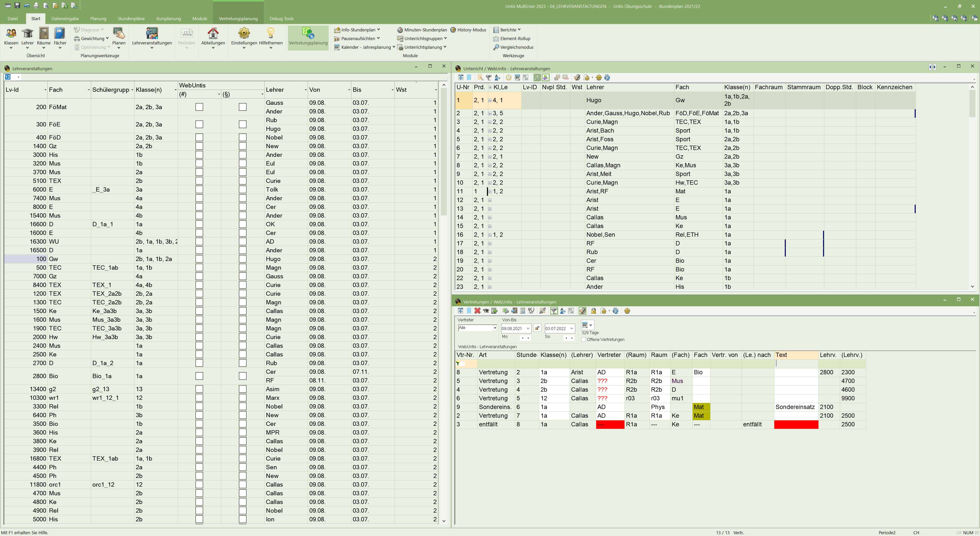Screen dimensions: 980x536
Task: Open the Unterrichtsgruppen dropdown
Action: click(x=422, y=39)
